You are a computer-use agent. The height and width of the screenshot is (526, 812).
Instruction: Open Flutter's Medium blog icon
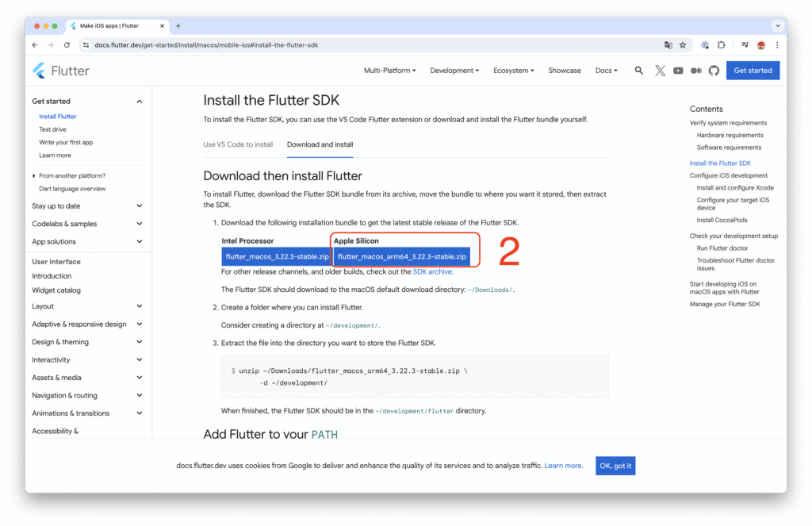(x=696, y=71)
